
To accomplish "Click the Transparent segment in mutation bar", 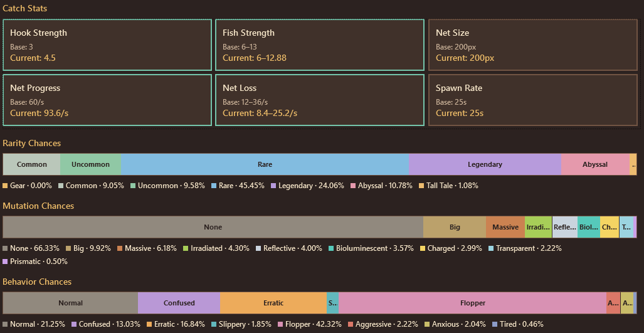I will pos(626,227).
